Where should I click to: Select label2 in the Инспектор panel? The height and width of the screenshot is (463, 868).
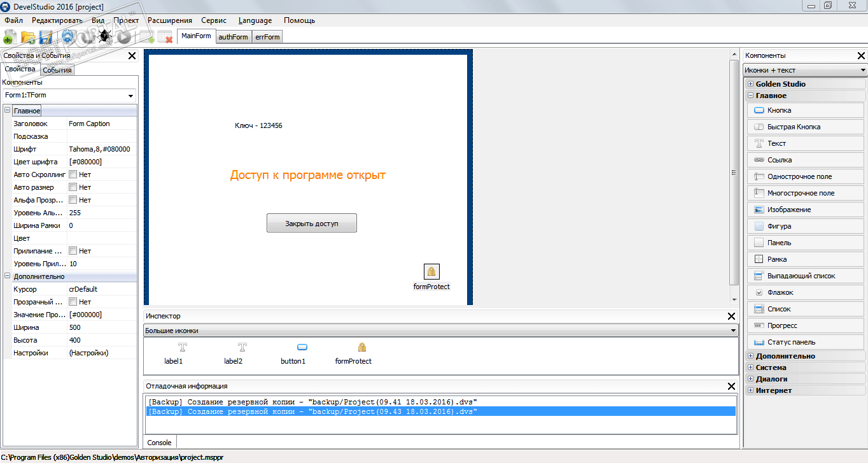tap(233, 353)
